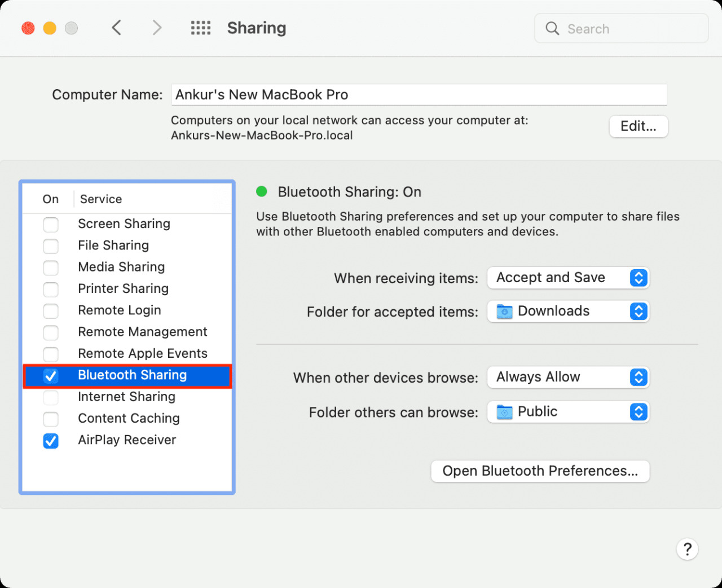This screenshot has width=722, height=588.
Task: Click Open Bluetooth Preferences button
Action: click(x=540, y=471)
